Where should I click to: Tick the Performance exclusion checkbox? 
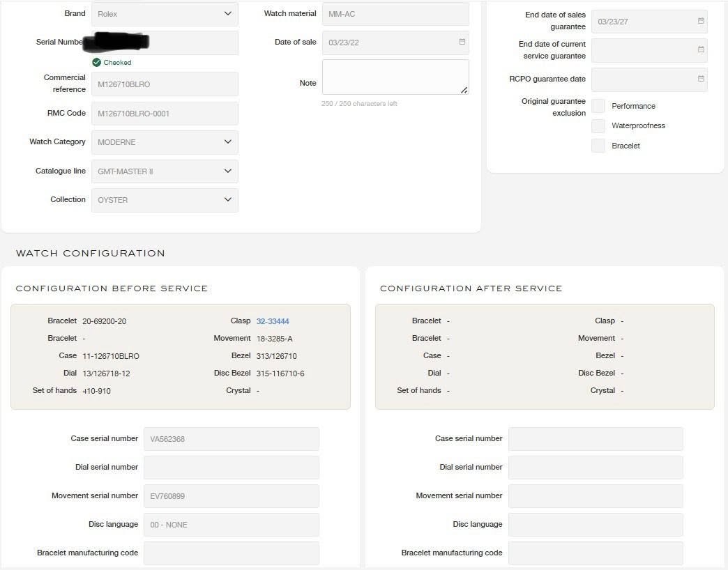coord(598,106)
